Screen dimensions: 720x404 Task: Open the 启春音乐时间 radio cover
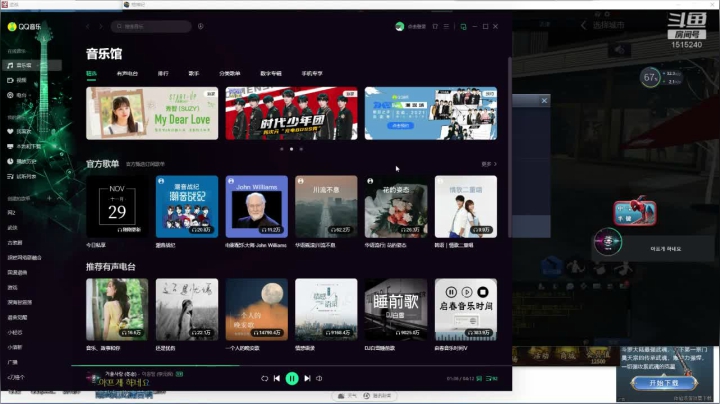(x=466, y=309)
